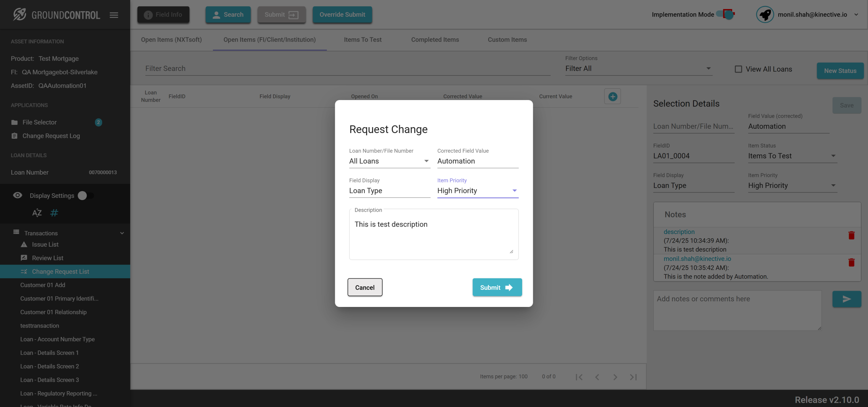Screen dimensions: 868x407
Task: Click the rocket user avatar icon
Action: pos(765,15)
